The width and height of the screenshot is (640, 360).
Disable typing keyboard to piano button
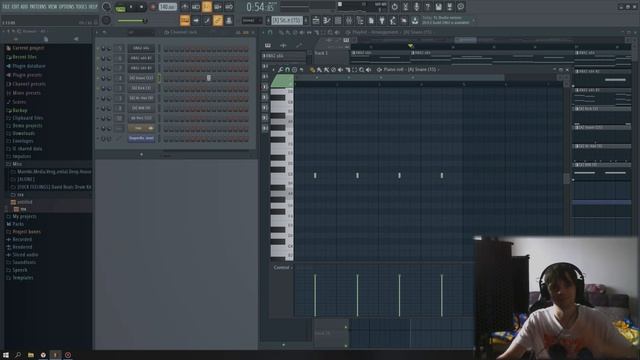click(185, 20)
